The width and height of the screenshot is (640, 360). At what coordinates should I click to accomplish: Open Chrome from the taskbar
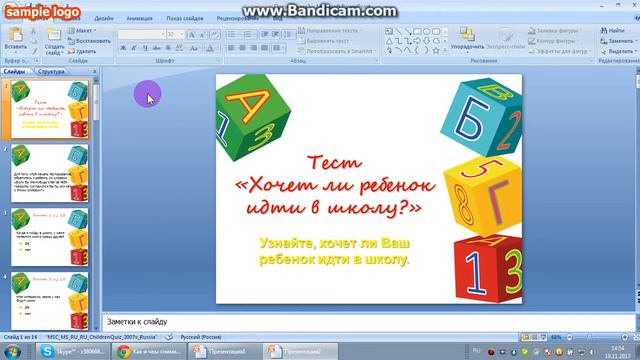click(149, 351)
